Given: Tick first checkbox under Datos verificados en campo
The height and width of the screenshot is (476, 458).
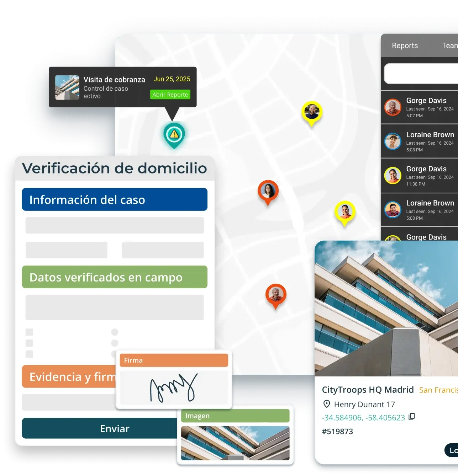Looking at the screenshot, I should pyautogui.click(x=30, y=332).
